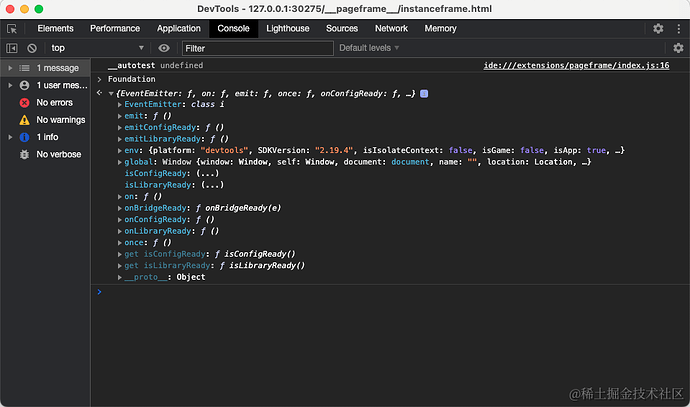
Task: Expand the emitConfigReady property
Action: coord(119,128)
